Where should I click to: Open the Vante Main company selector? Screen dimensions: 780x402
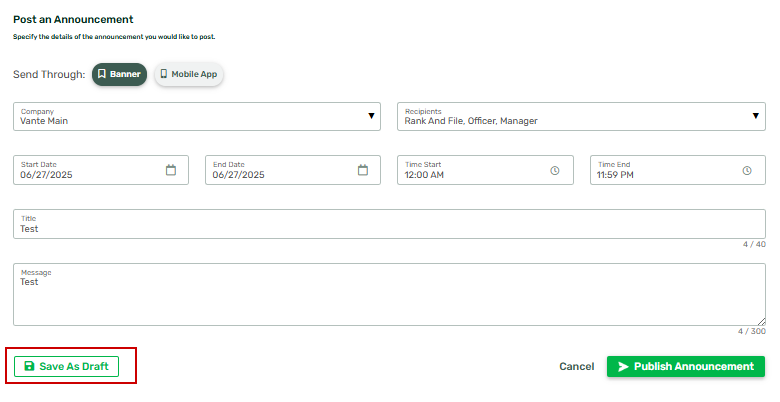click(x=197, y=117)
